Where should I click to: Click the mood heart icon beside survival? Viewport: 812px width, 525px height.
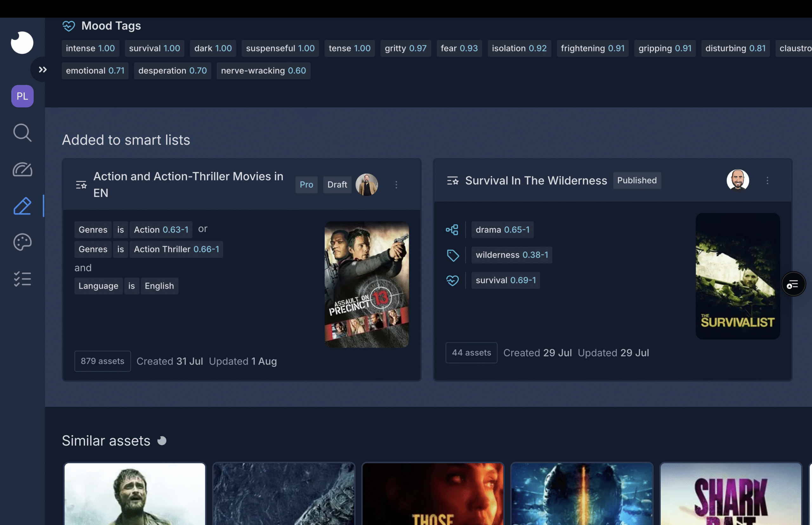click(452, 280)
